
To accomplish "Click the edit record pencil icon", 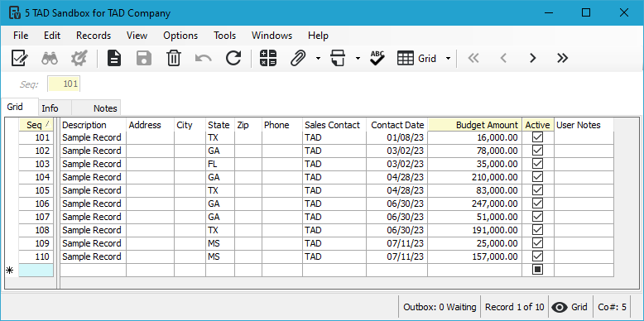I will (x=20, y=58).
